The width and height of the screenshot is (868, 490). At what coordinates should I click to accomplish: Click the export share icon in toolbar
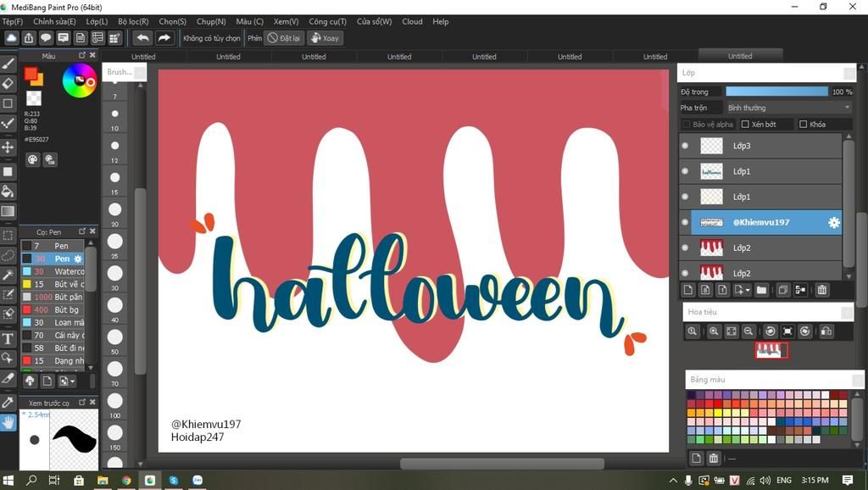coord(29,37)
